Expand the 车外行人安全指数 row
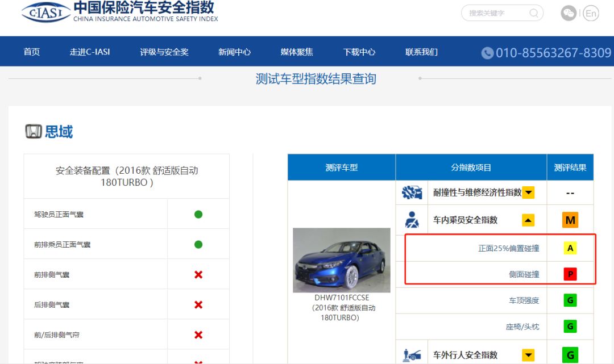 pyautogui.click(x=529, y=355)
